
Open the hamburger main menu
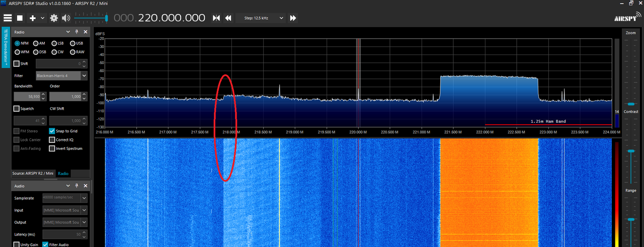point(8,18)
